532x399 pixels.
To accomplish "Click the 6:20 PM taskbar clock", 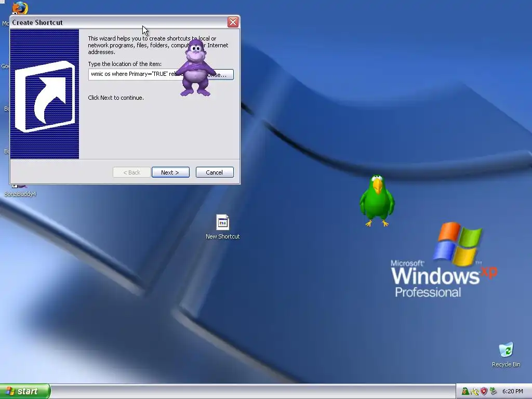I will (512, 392).
